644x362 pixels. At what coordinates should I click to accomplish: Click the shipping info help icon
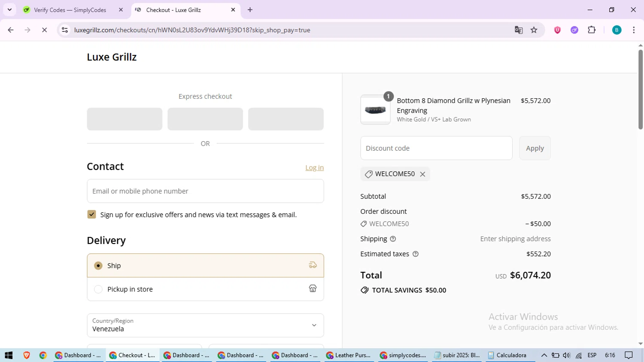pyautogui.click(x=393, y=239)
